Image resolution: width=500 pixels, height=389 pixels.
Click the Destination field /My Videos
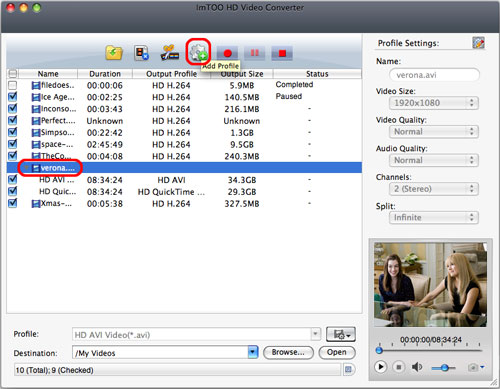pyautogui.click(x=160, y=352)
